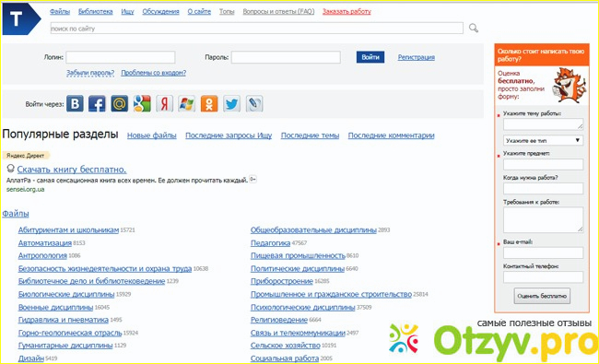Click the site search field
This screenshot has height=364, width=599.
pos(257,29)
